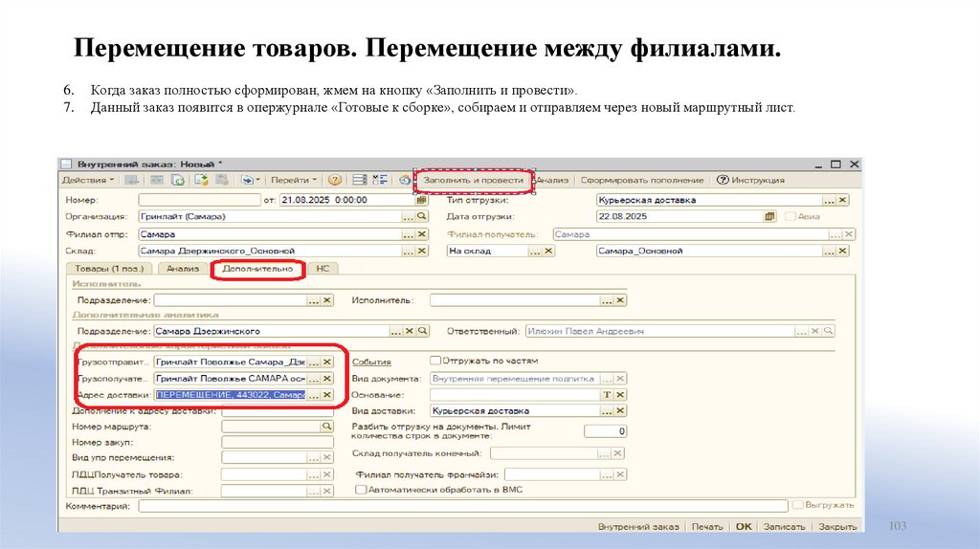Clear the Филиал отпр field
The height and width of the screenshot is (549, 980).
click(422, 234)
